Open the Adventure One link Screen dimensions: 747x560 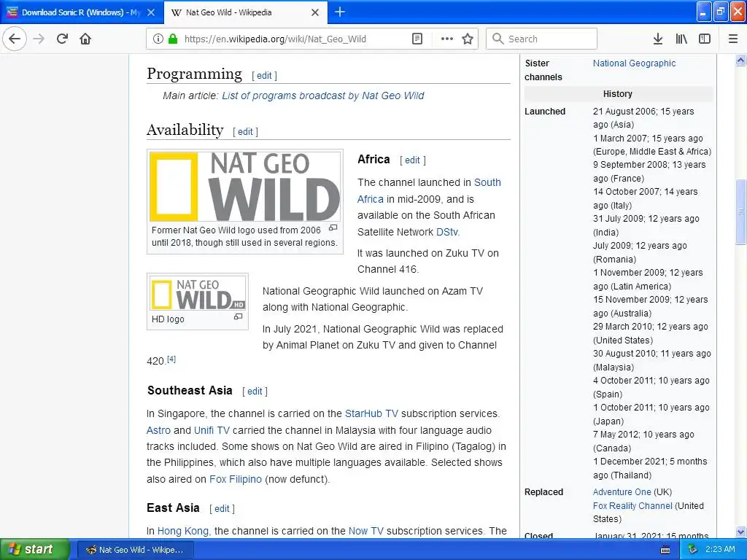622,492
